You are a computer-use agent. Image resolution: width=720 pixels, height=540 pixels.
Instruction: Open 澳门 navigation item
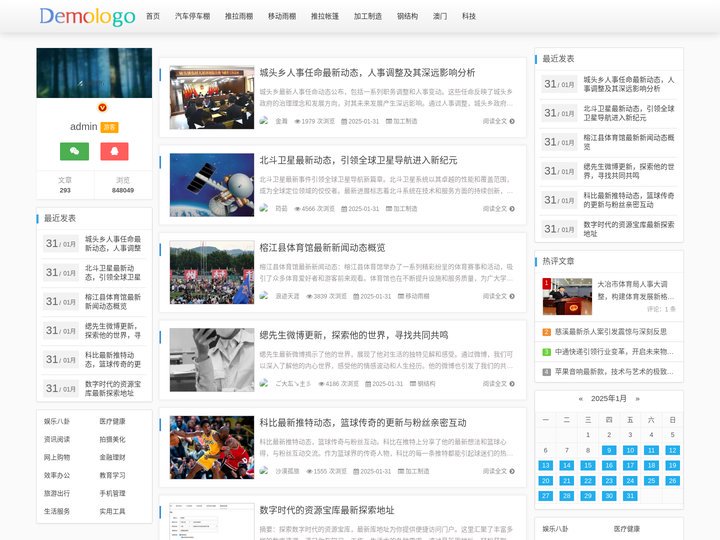pyautogui.click(x=440, y=16)
